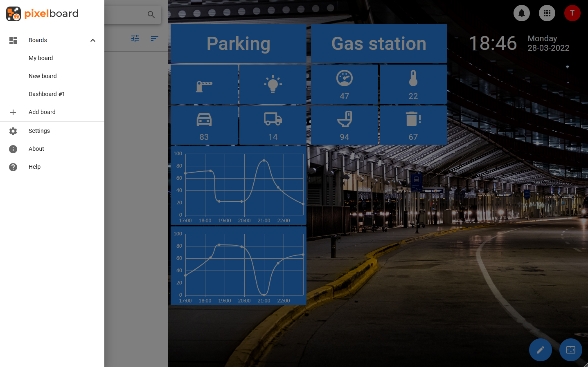Click the pencil edit board button

click(x=540, y=350)
